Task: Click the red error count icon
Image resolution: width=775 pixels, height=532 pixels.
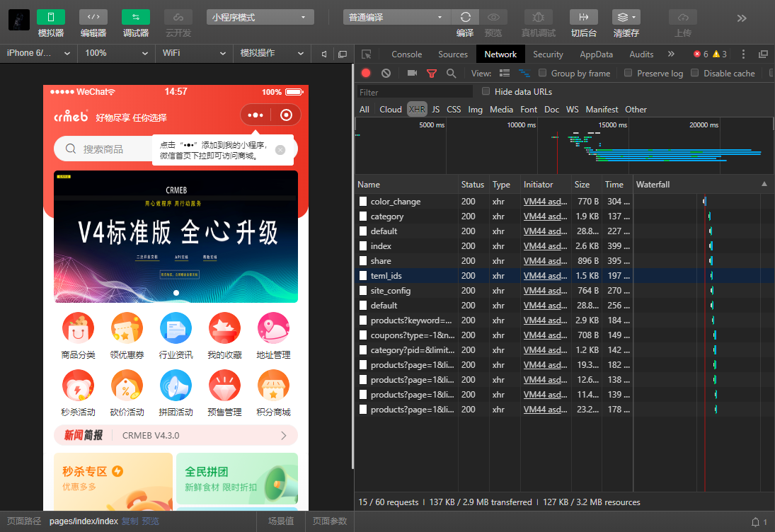Action: pos(697,54)
